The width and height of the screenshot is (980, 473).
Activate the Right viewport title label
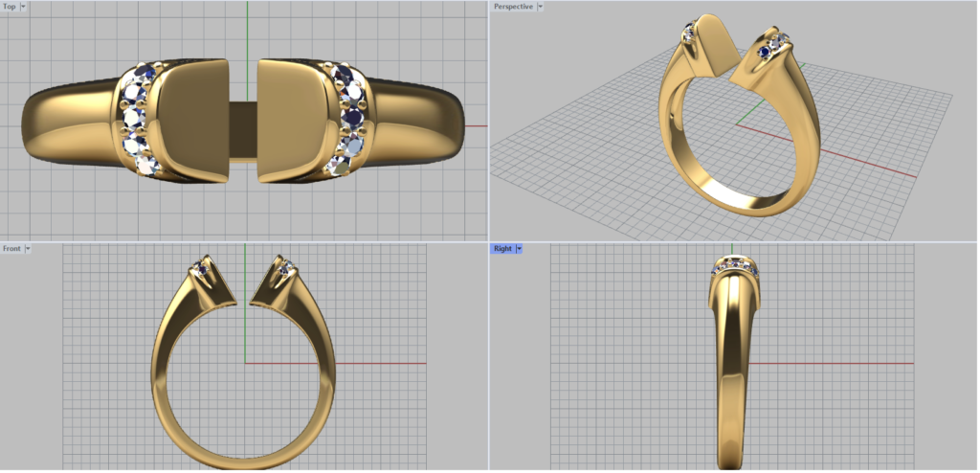click(502, 248)
